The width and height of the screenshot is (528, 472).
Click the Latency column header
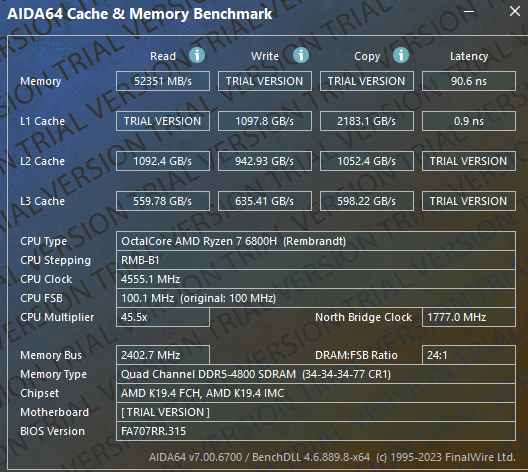469,56
